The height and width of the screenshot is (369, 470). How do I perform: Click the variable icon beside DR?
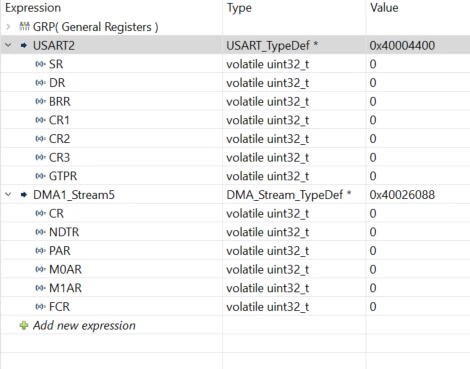tap(40, 83)
